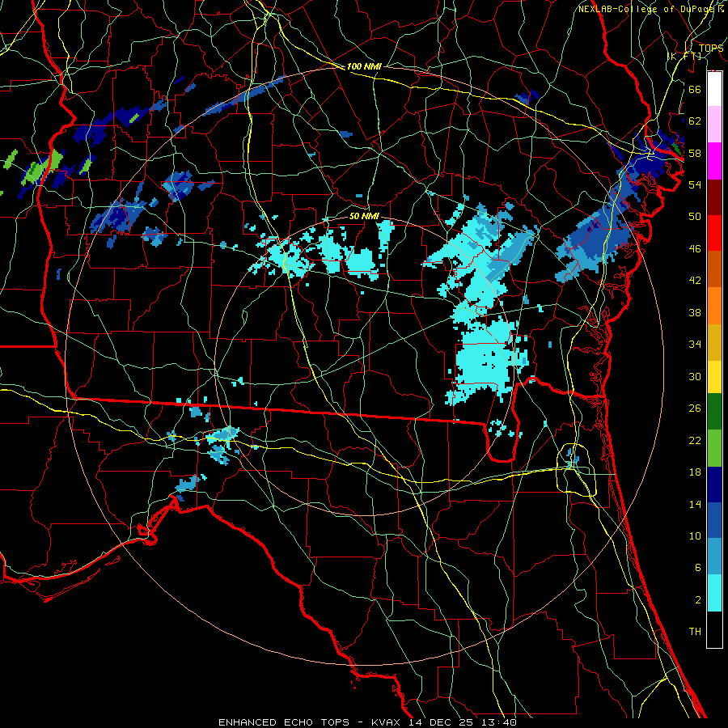Click the legend value '42'
Screen dimensions: 728x728
click(x=695, y=281)
